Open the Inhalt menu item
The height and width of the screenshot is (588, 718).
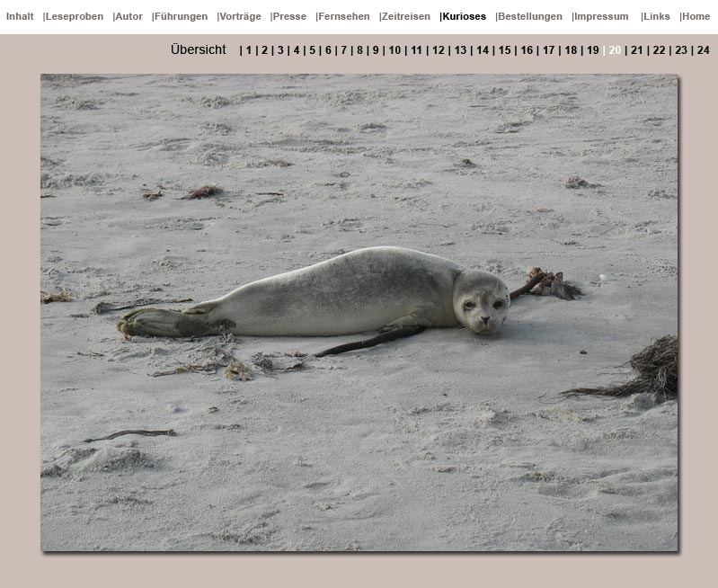tap(20, 16)
